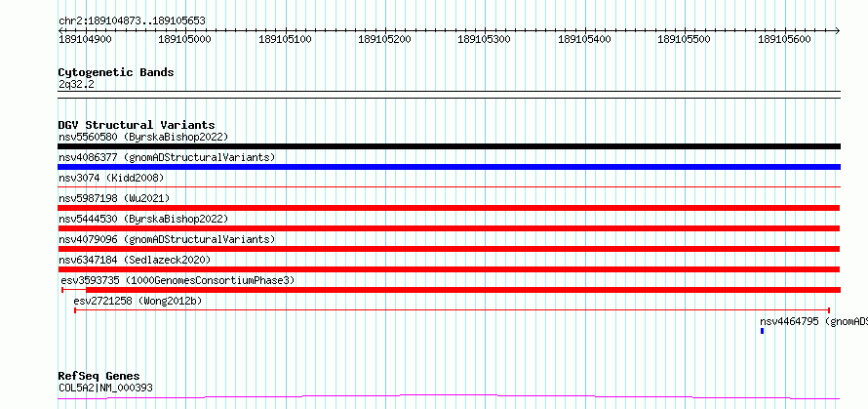Click the Cytogenetic Bands track title
868x409 pixels.
click(116, 72)
